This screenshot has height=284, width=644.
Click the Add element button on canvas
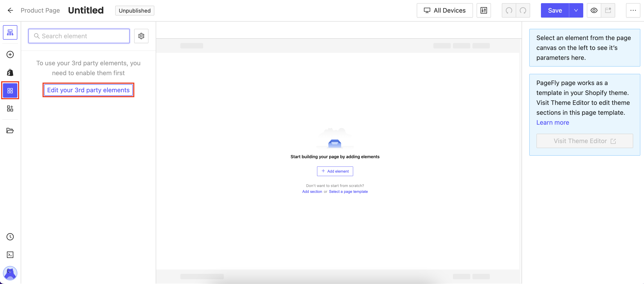coord(335,171)
